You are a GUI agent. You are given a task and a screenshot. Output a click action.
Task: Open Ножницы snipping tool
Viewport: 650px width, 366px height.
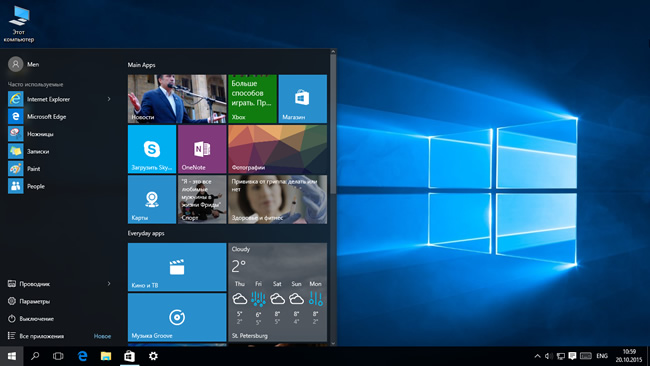(x=60, y=134)
